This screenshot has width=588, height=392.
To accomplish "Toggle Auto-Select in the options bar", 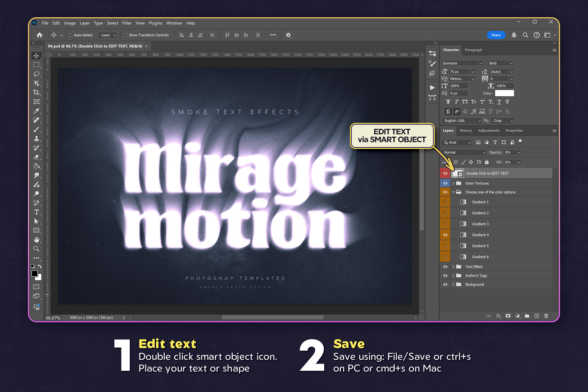I will [71, 35].
